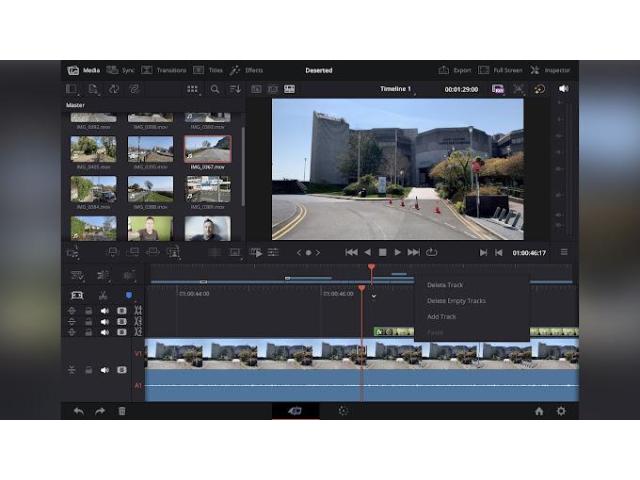Switch to the Transitions tab

tap(164, 70)
